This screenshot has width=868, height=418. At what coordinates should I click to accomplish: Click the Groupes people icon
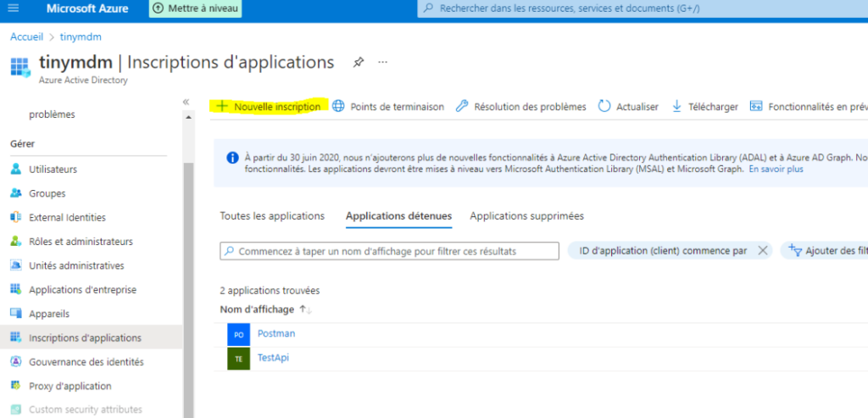tap(16, 193)
